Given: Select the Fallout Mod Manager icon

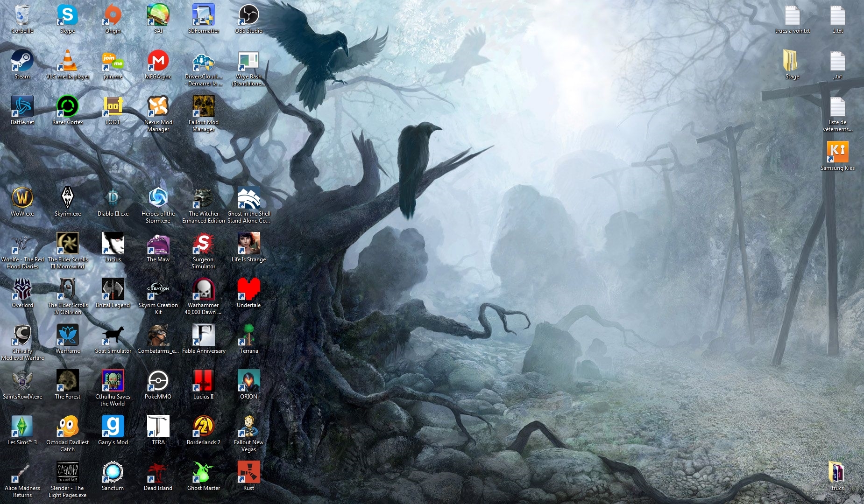Looking at the screenshot, I should click(x=203, y=106).
